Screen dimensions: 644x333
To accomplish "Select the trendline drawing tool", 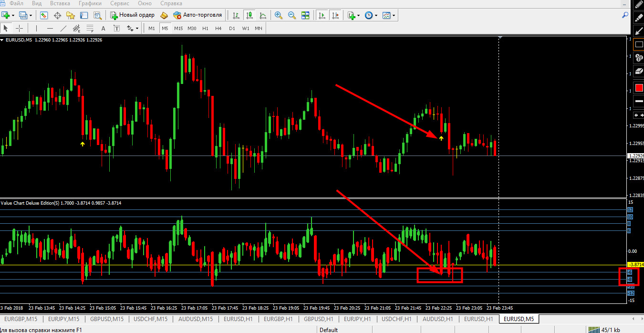I will pyautogui.click(x=62, y=28).
